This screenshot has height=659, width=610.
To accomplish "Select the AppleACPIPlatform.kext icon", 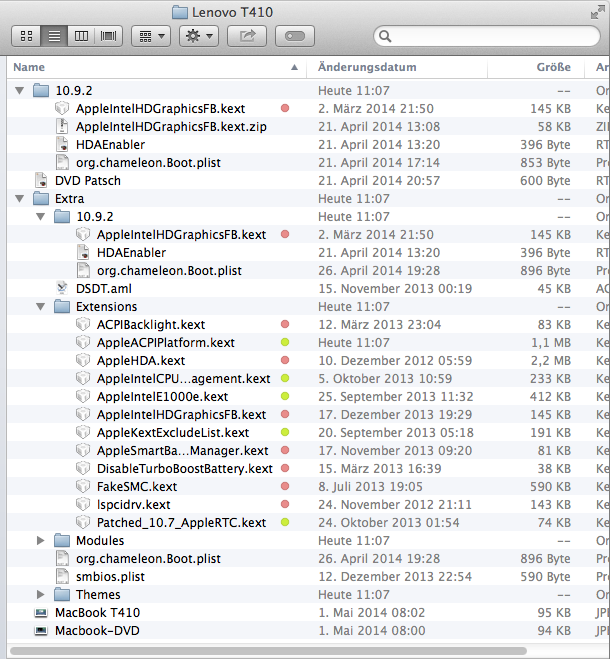I will click(x=83, y=343).
